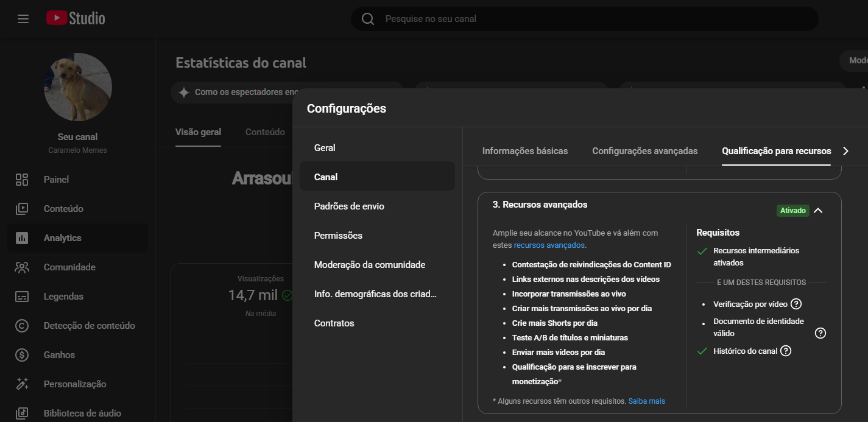Click the Saiba mais link

click(x=646, y=401)
